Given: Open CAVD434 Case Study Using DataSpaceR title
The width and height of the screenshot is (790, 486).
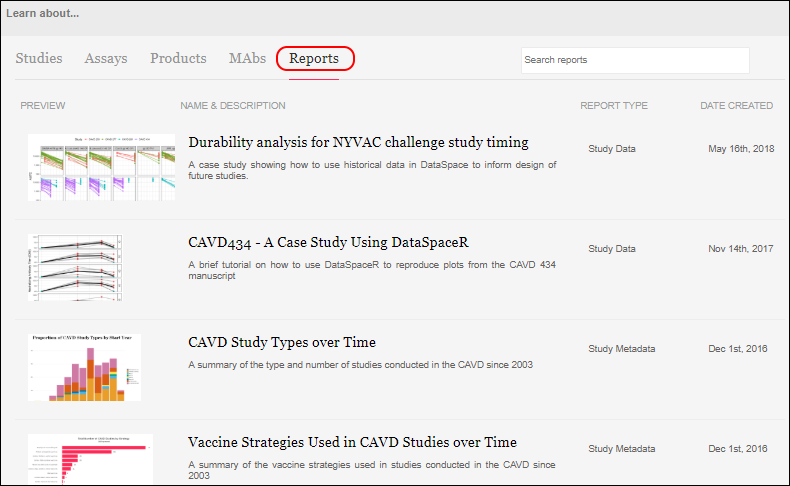Looking at the screenshot, I should point(328,242).
